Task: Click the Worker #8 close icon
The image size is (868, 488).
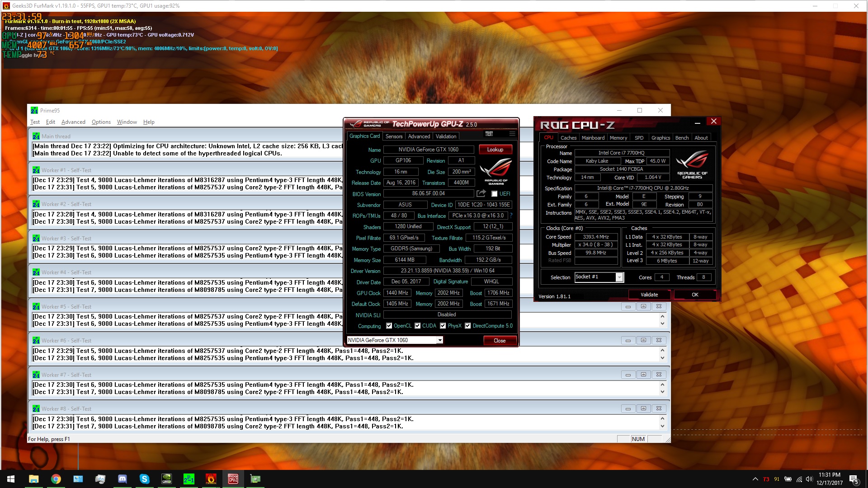Action: [659, 408]
